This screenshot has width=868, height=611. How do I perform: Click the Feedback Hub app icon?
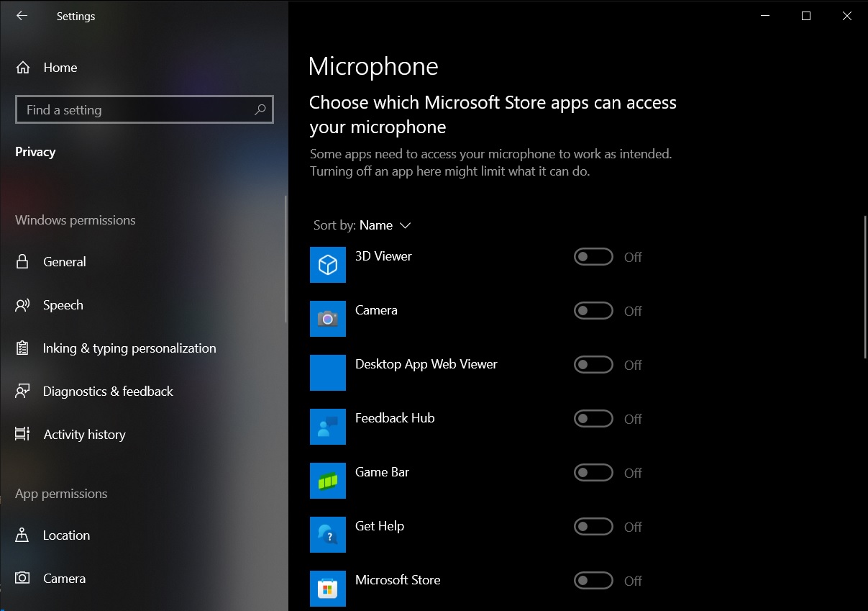tap(327, 427)
